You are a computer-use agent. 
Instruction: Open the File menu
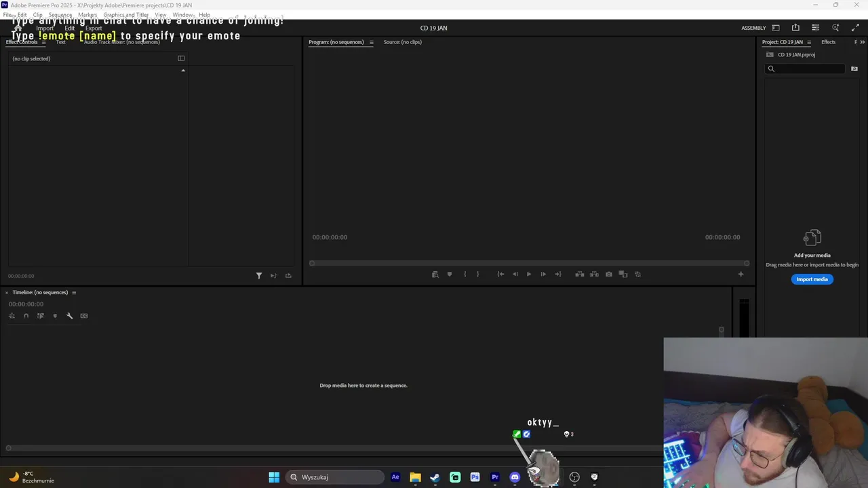(7, 15)
